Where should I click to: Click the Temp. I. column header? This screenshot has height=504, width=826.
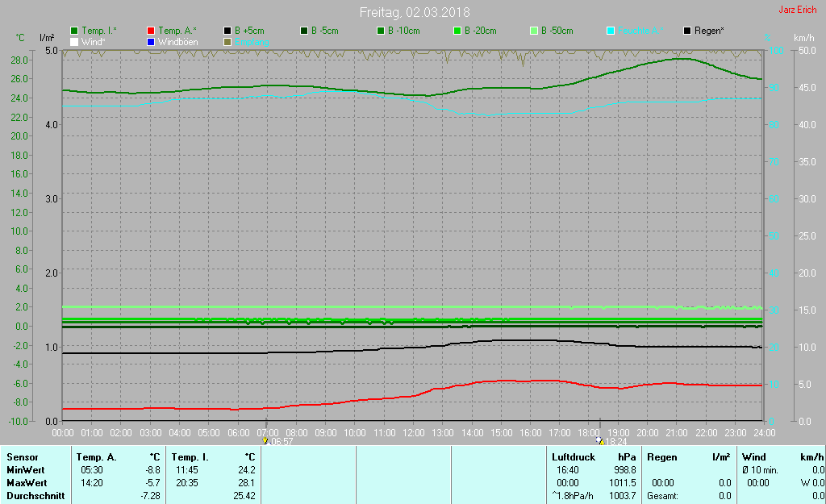pyautogui.click(x=190, y=457)
